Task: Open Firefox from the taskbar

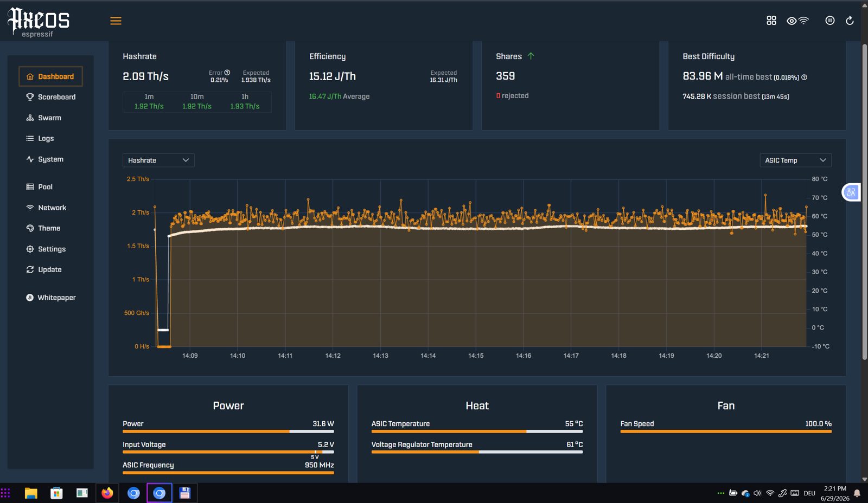Action: point(107,493)
